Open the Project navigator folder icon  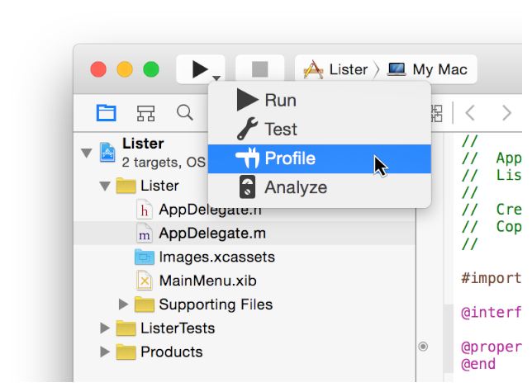pyautogui.click(x=107, y=113)
